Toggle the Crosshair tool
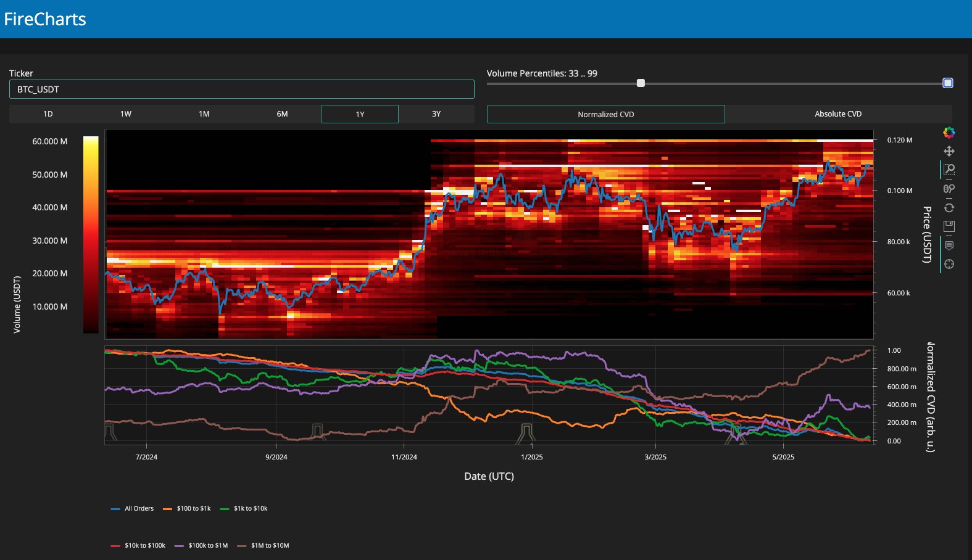Screen dimensions: 972x560 point(949,264)
